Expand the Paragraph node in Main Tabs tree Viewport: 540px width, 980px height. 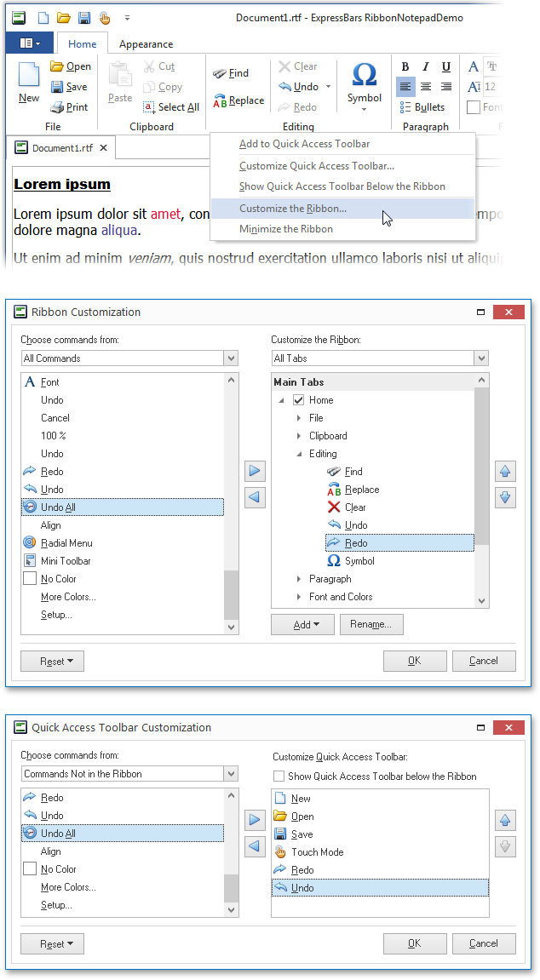click(299, 579)
